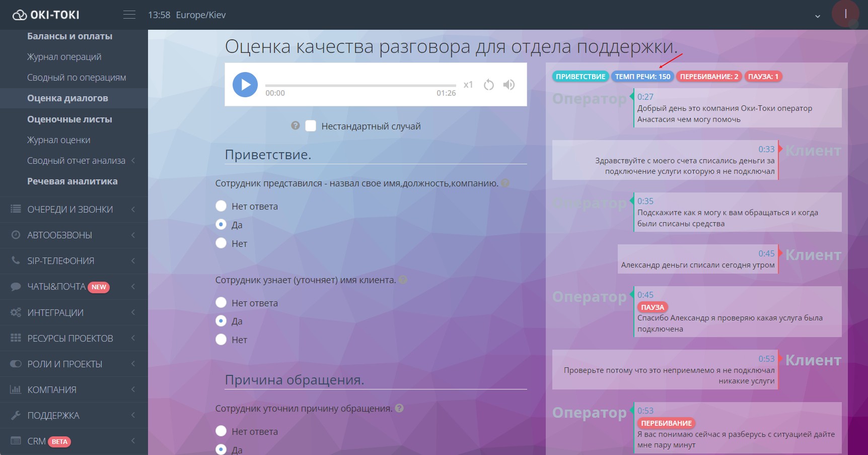The image size is (868, 455).
Task: Click the Чаты&Почта chat bubble icon
Action: [15, 286]
